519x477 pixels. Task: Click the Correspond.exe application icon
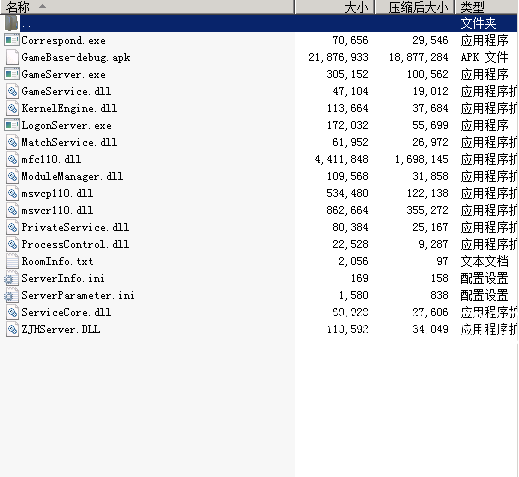coord(12,40)
